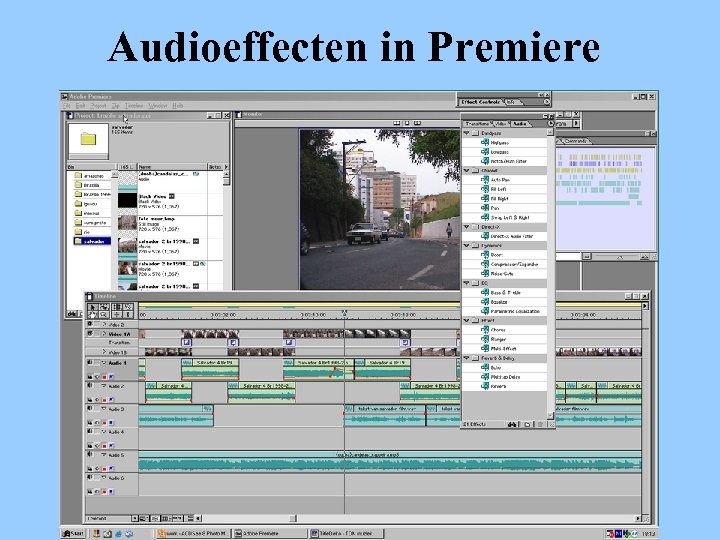Switch to the Effect Controls tab

[x=481, y=102]
